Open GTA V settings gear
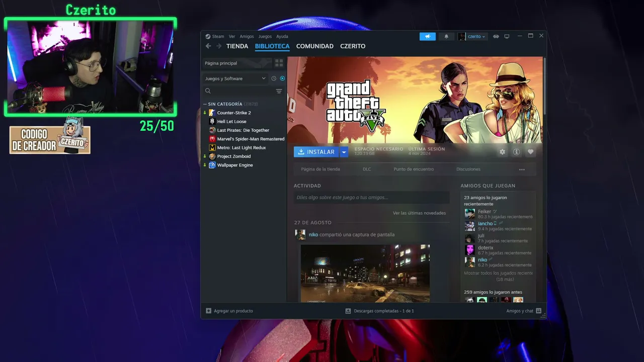The image size is (644, 362). pos(502,152)
